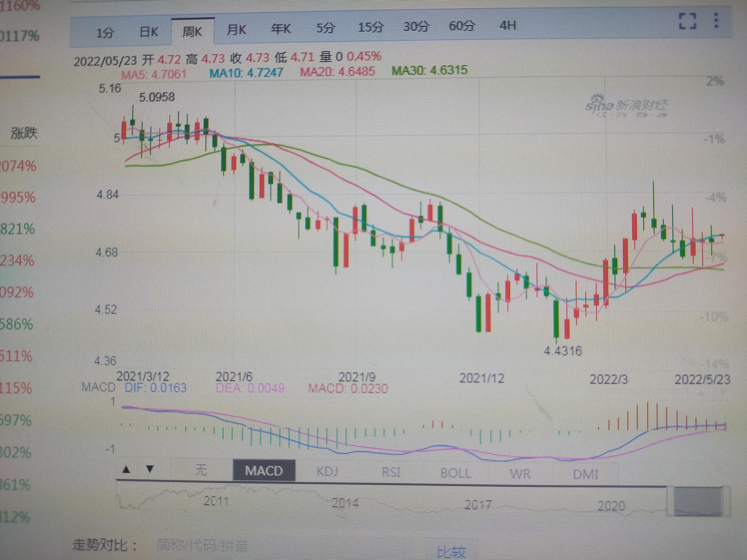Click the 2022/05/23 quote date text
The height and width of the screenshot is (560, 747).
(x=105, y=61)
